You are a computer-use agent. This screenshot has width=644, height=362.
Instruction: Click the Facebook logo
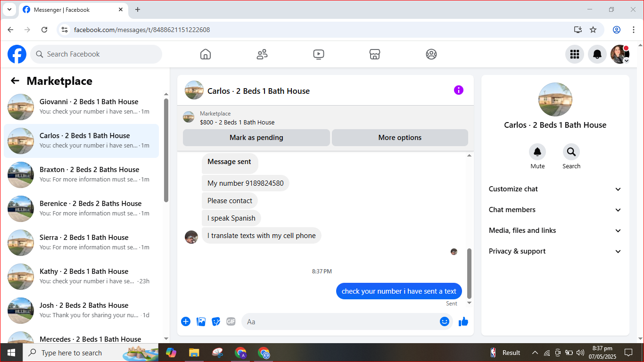pyautogui.click(x=17, y=54)
